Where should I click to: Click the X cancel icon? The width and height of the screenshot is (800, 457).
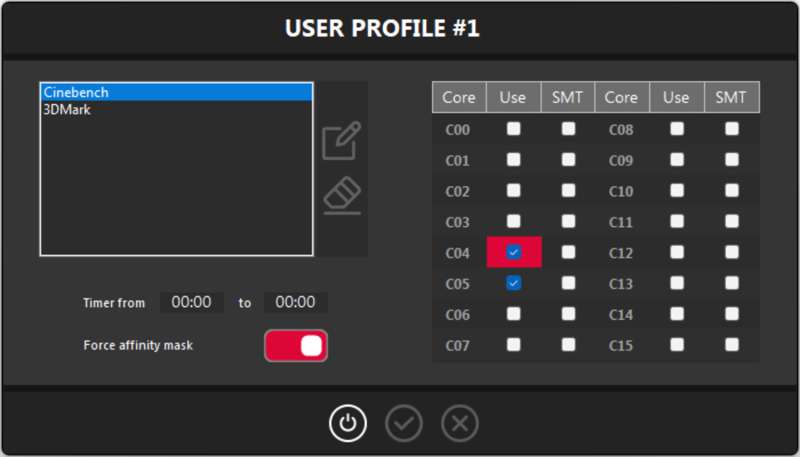pyautogui.click(x=460, y=423)
